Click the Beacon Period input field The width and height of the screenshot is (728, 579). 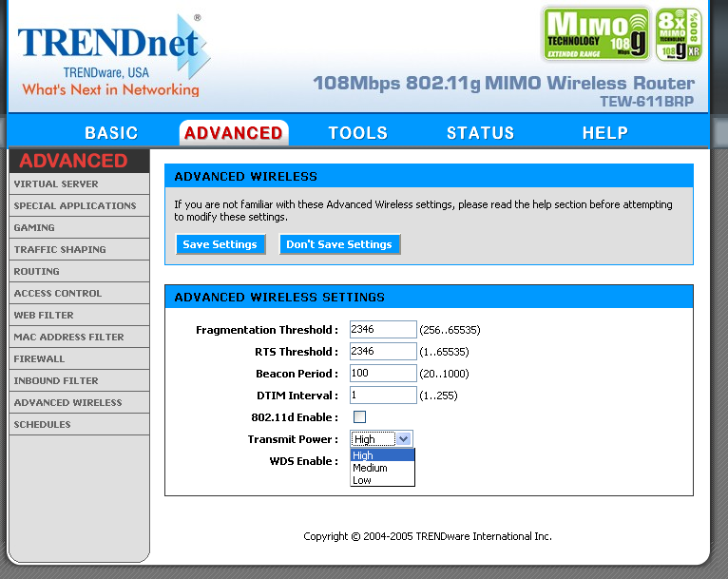coord(383,373)
